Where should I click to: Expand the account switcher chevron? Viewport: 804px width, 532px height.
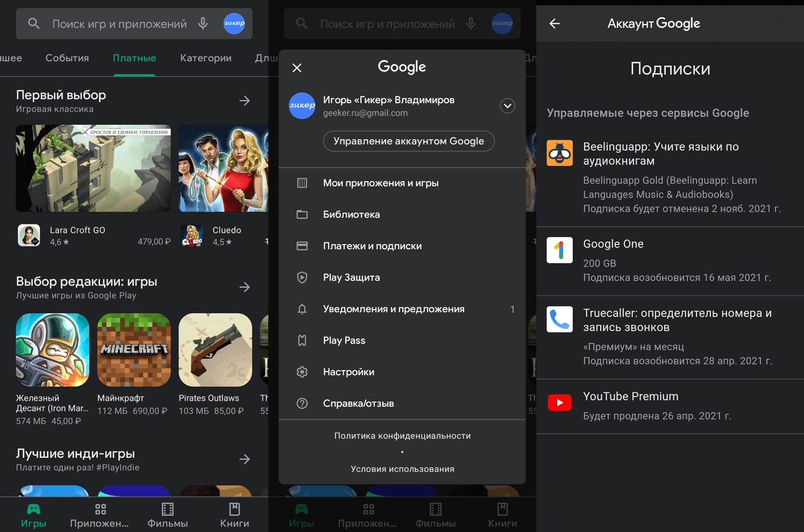tap(507, 106)
